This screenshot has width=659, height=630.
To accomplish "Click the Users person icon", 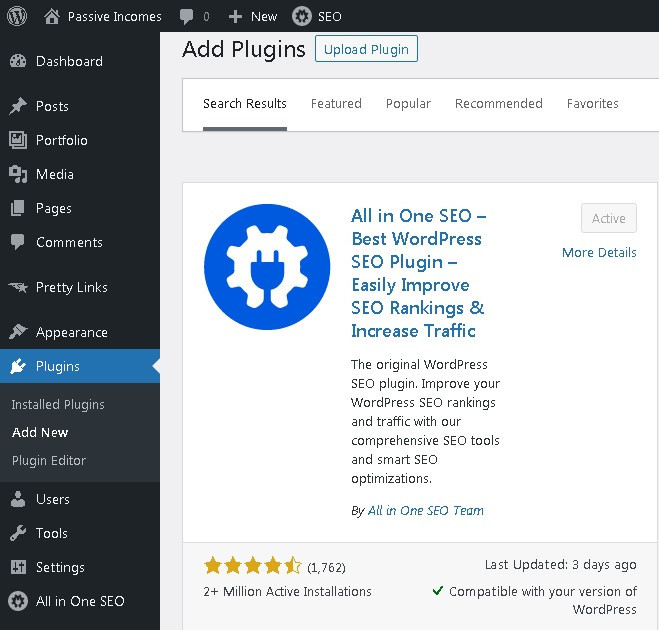I will point(18,499).
